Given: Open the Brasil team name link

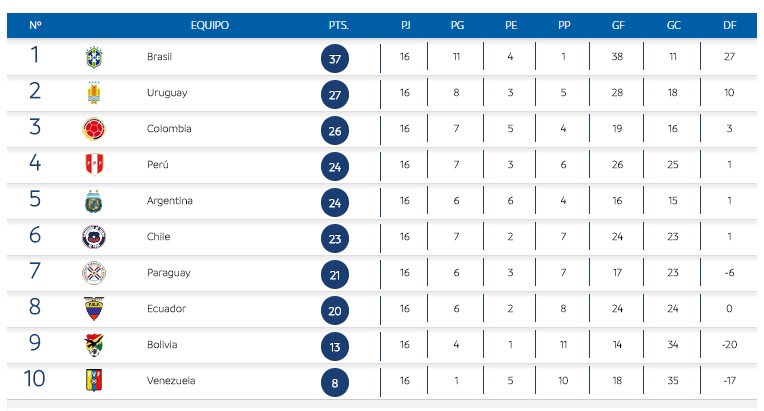Looking at the screenshot, I should tap(160, 57).
